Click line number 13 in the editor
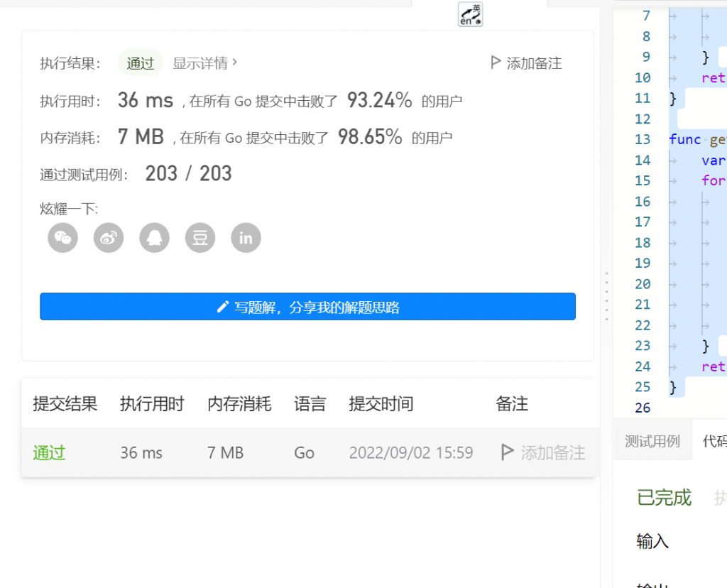 (643, 139)
